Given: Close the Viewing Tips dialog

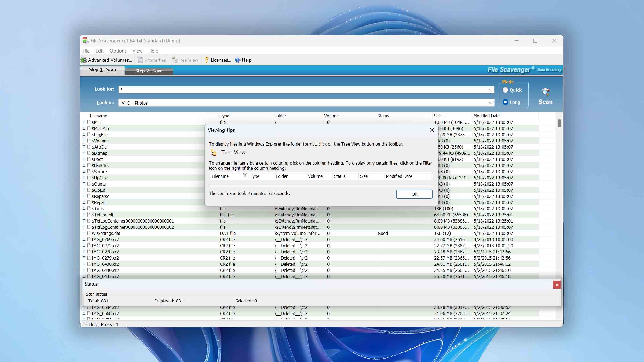Looking at the screenshot, I should pos(432,130).
